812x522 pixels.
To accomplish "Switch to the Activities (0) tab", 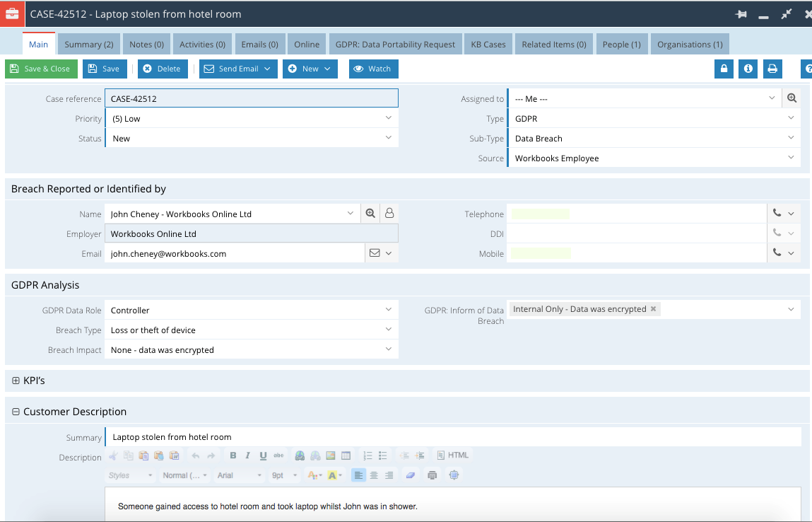I will click(203, 44).
